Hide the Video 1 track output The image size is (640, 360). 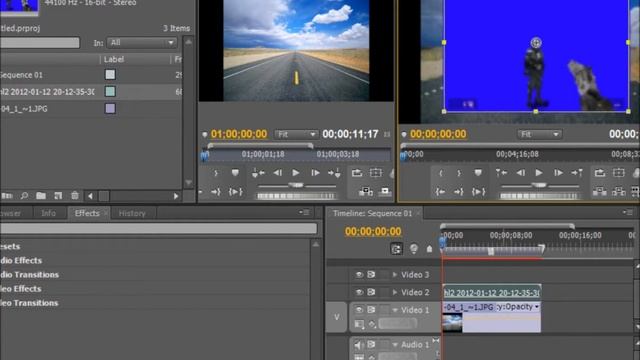(359, 310)
